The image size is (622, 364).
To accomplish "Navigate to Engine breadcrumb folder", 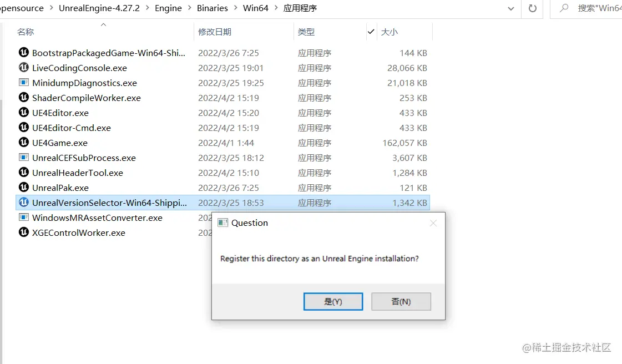I will click(168, 8).
